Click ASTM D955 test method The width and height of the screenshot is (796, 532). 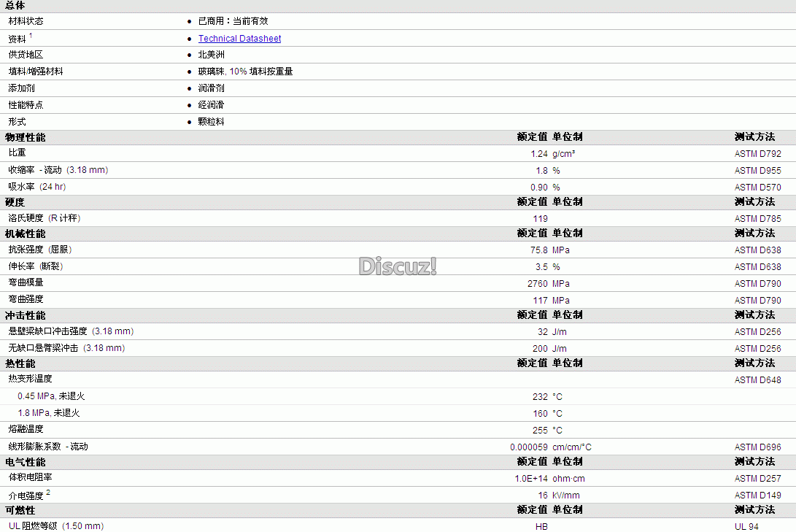(758, 171)
